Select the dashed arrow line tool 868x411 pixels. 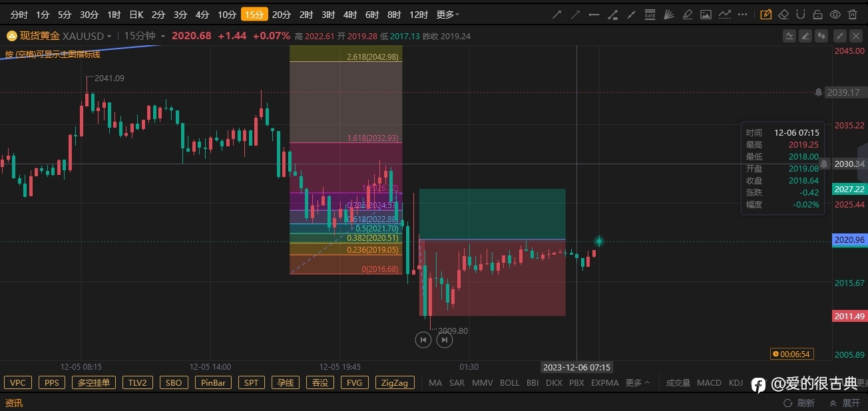pos(576,15)
